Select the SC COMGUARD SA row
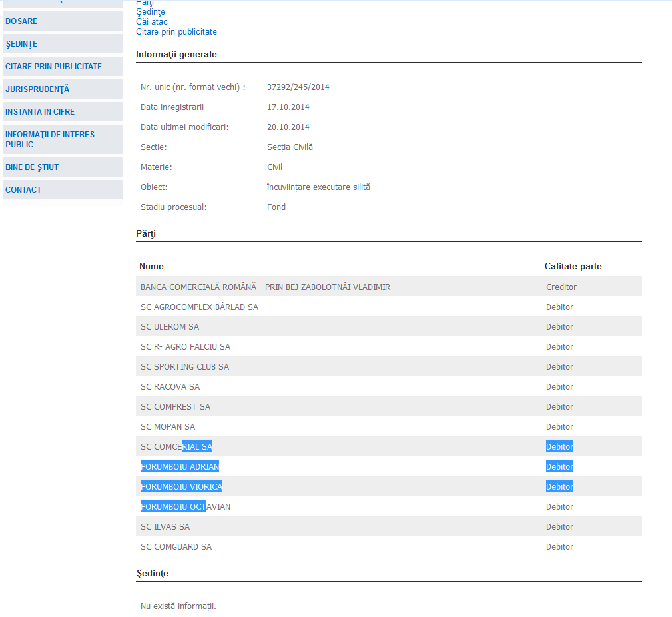This screenshot has width=672, height=617. tap(176, 547)
